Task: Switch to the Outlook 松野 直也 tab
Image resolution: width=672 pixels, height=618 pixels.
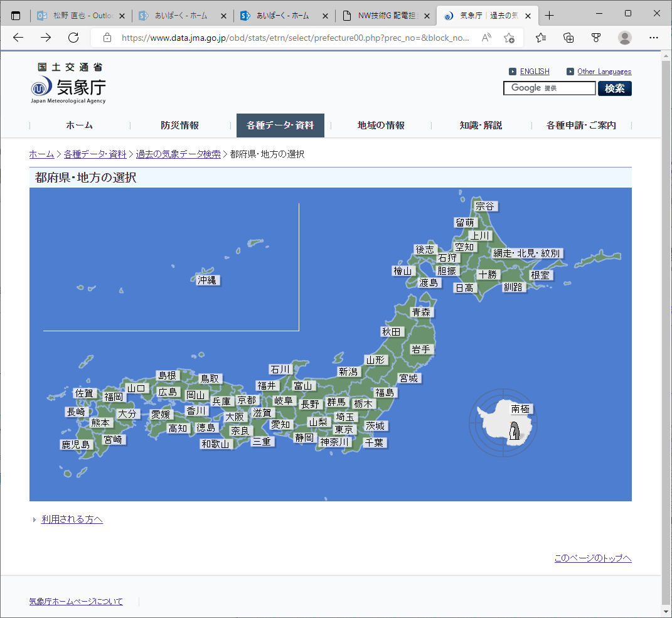Action: 74,16
